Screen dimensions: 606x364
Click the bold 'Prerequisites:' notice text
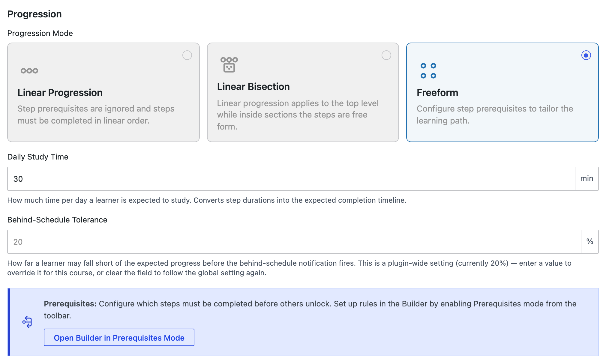pyautogui.click(x=70, y=304)
